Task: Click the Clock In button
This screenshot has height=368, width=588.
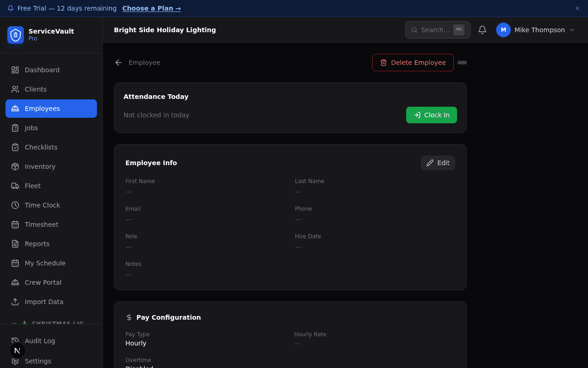Action: (x=431, y=115)
